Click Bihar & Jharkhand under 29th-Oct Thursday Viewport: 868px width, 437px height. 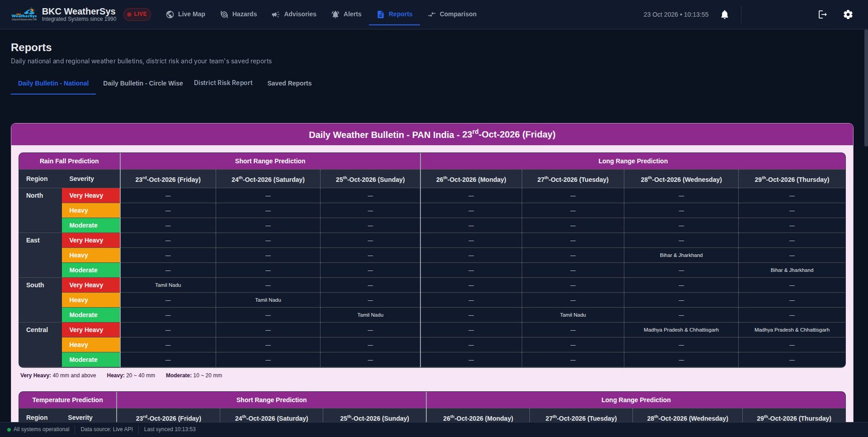(792, 270)
